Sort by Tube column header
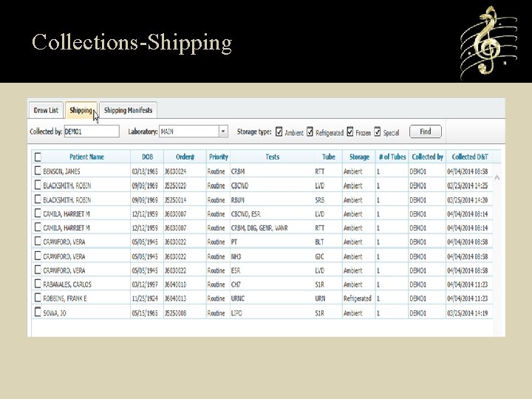The image size is (532, 399). (328, 157)
